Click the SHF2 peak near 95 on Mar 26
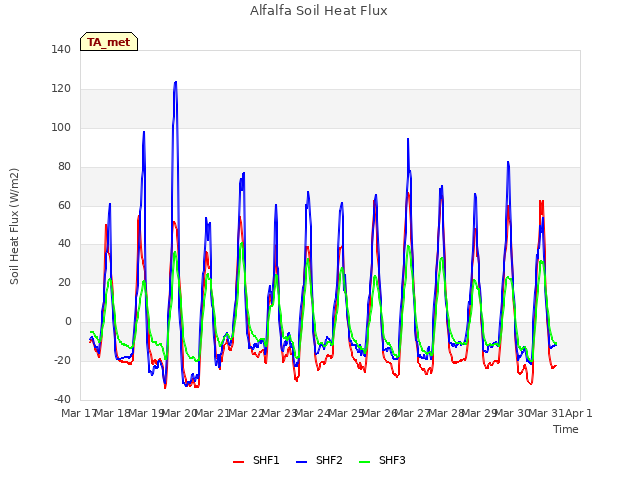640x480 pixels. click(408, 139)
